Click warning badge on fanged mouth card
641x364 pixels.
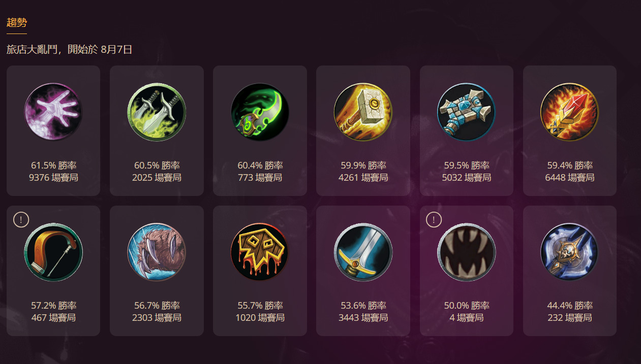tap(434, 220)
